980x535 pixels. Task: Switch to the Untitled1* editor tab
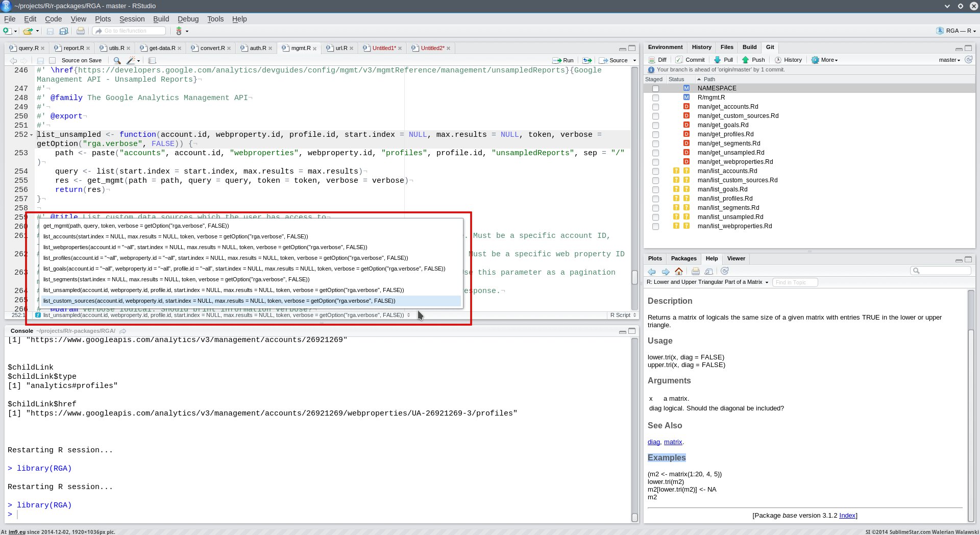tap(384, 48)
